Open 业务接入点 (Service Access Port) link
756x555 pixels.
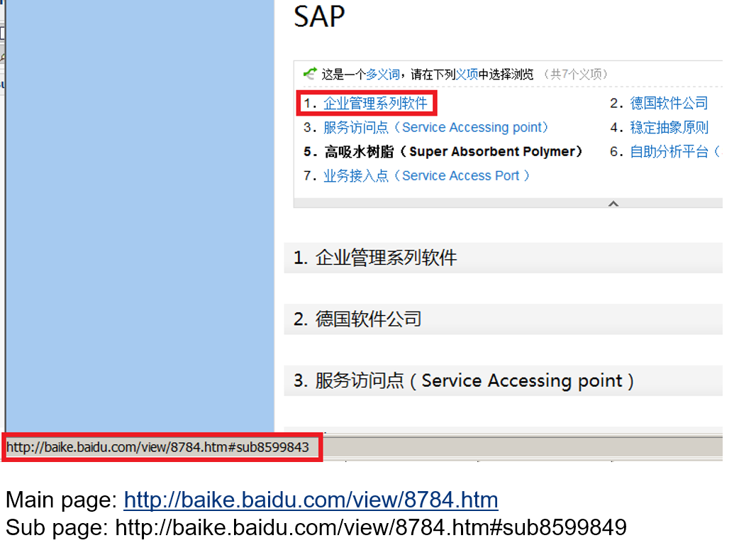tap(427, 176)
